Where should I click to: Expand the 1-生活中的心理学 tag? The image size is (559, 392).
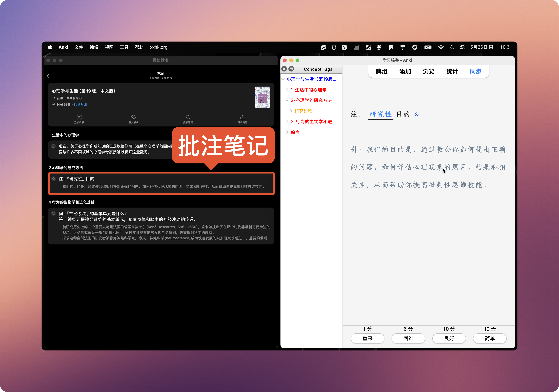(x=287, y=90)
